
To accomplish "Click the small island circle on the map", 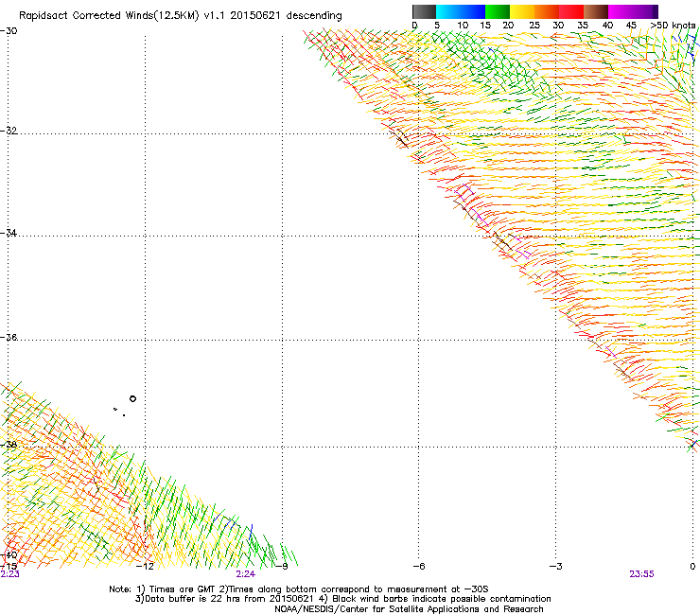I will (x=132, y=399).
